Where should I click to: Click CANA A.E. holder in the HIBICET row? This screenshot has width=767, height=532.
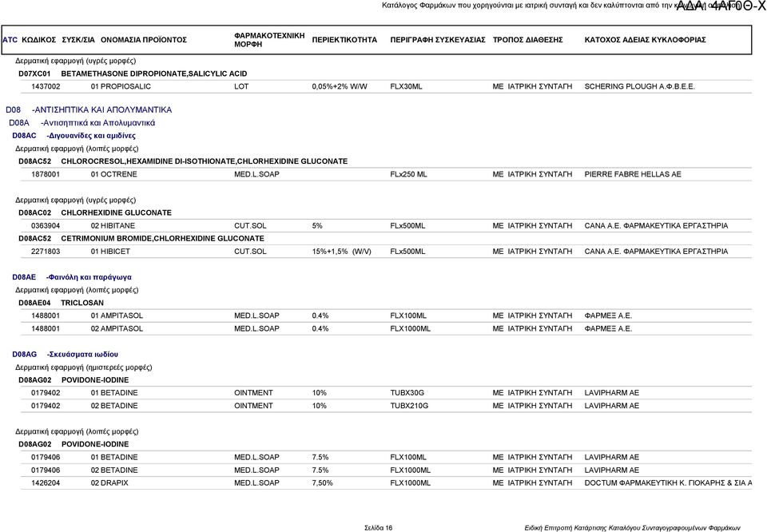pyautogui.click(x=656, y=252)
